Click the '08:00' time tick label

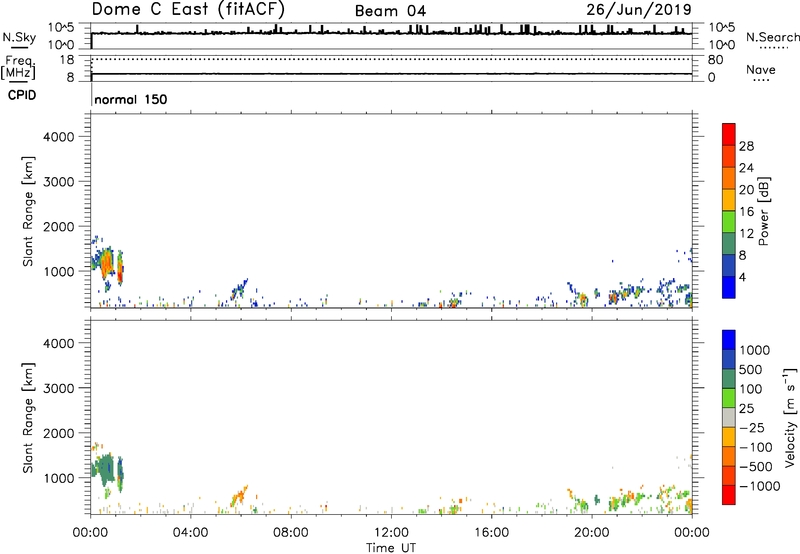(290, 533)
